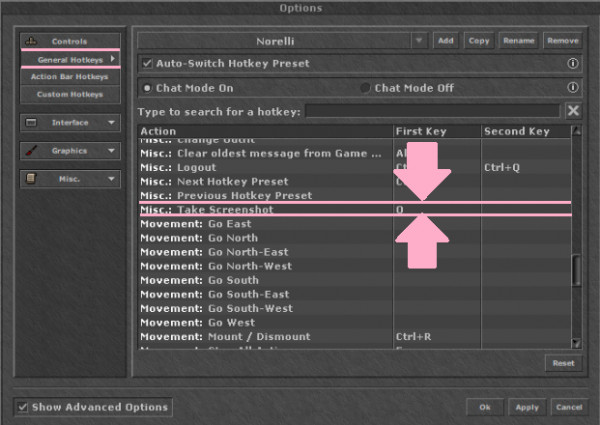Image resolution: width=600 pixels, height=425 pixels.
Task: Switch to Custom Hotkeys menu item
Action: point(70,94)
